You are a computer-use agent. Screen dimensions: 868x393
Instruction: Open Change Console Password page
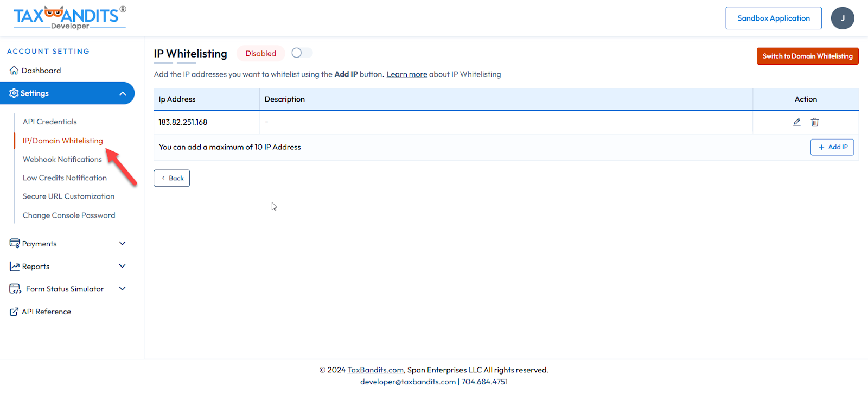click(x=69, y=215)
